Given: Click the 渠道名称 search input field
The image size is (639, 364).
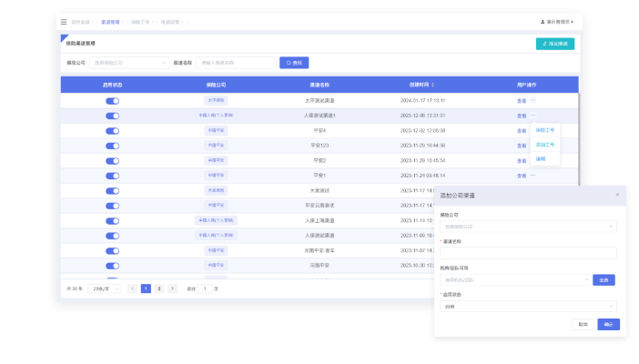Looking at the screenshot, I should (236, 63).
